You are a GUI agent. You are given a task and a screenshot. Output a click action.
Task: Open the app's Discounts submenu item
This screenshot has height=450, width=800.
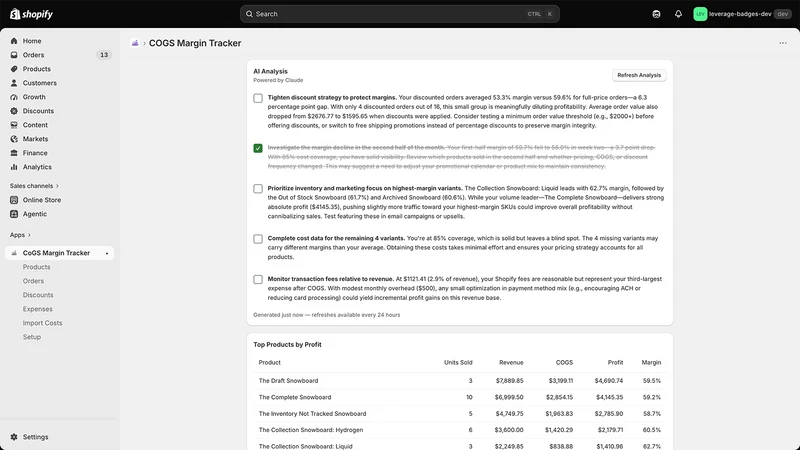(x=38, y=295)
